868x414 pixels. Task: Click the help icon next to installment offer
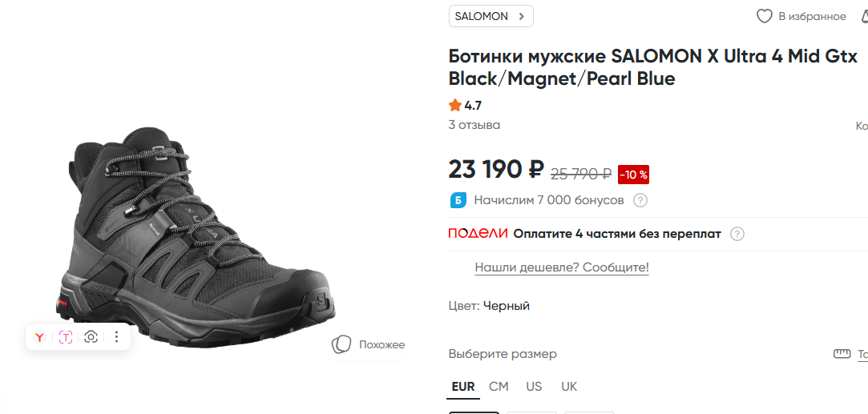pyautogui.click(x=737, y=234)
